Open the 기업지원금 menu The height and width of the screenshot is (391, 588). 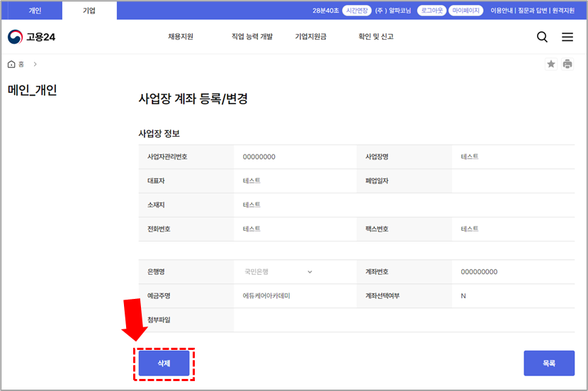click(x=311, y=37)
